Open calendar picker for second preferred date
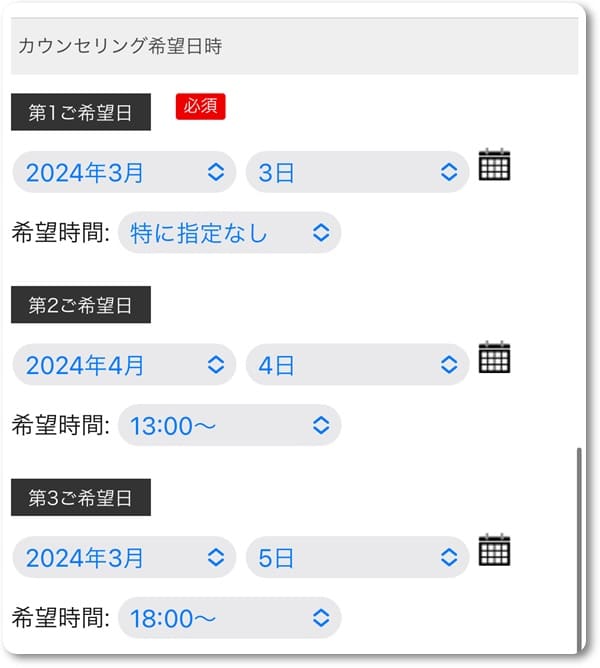 point(494,357)
